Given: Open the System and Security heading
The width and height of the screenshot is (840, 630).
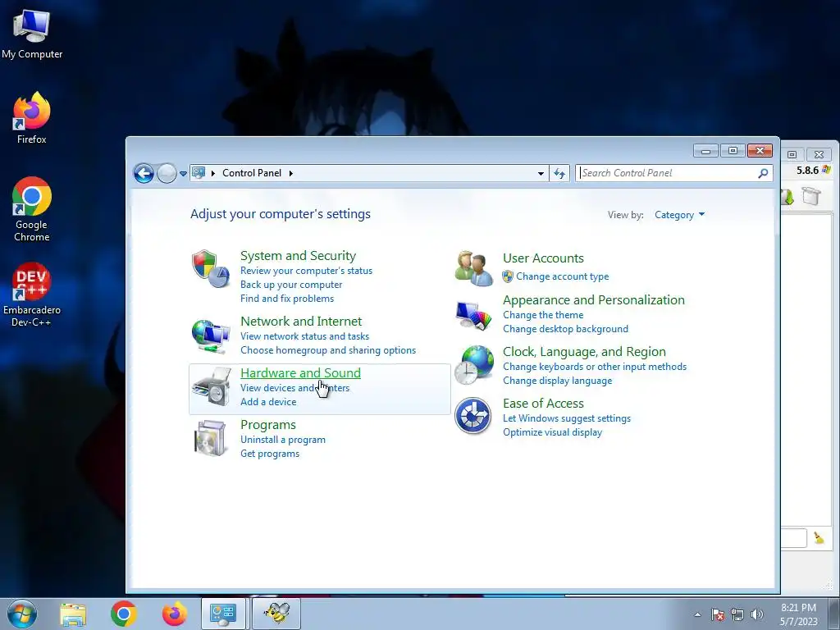Looking at the screenshot, I should click(298, 256).
